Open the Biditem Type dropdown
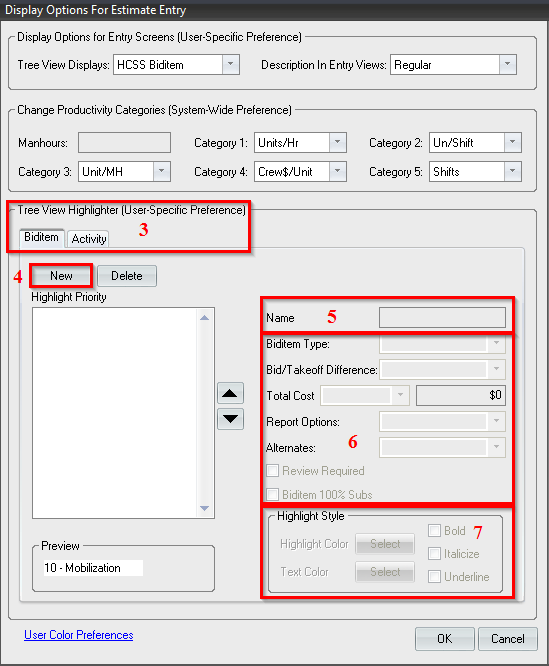 click(x=496, y=344)
